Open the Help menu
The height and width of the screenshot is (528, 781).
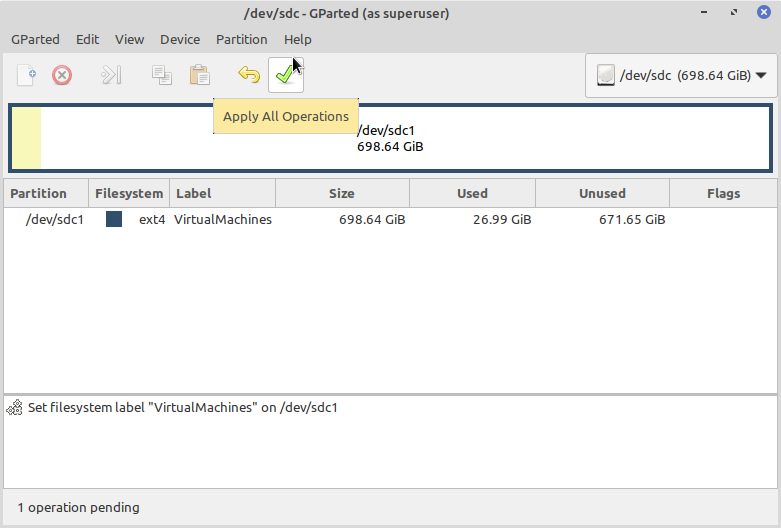pos(297,39)
